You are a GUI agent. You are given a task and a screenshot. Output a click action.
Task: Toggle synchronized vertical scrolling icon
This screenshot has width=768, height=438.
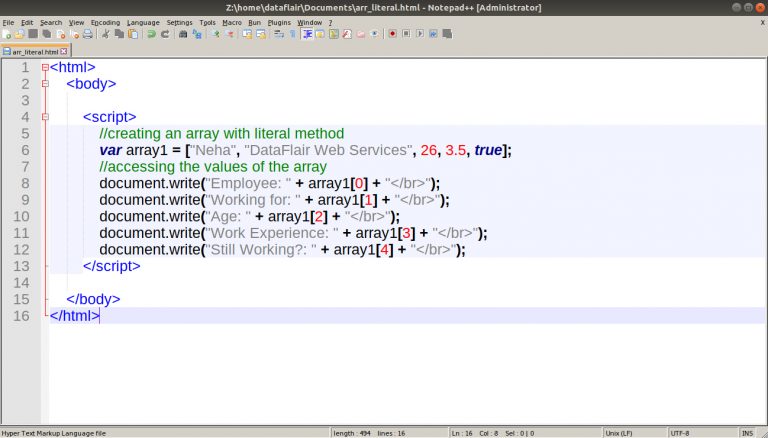click(247, 34)
